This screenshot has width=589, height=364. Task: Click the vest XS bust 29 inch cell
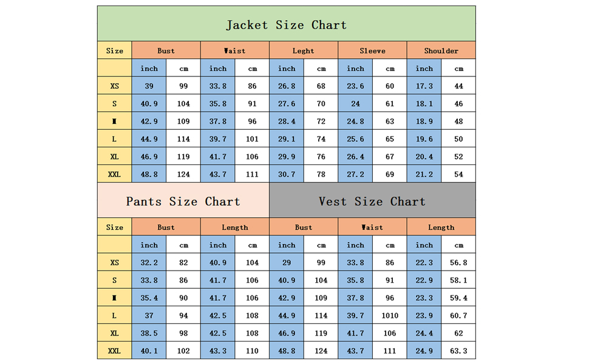287,262
